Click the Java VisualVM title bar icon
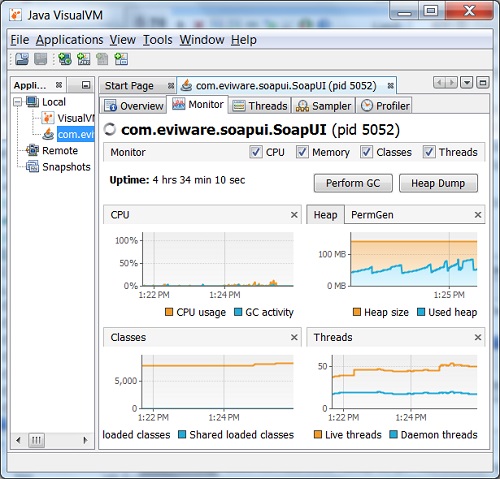This screenshot has width=500, height=479. 15,15
